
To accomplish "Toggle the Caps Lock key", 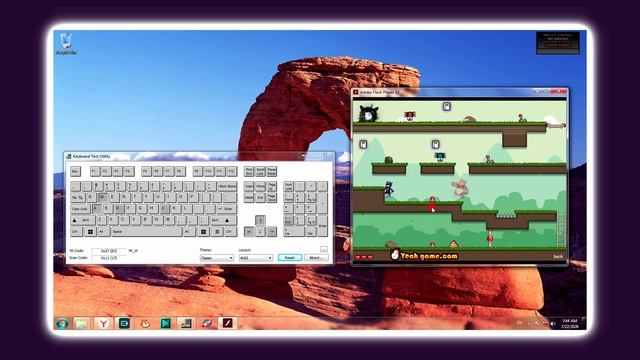I will (x=80, y=209).
